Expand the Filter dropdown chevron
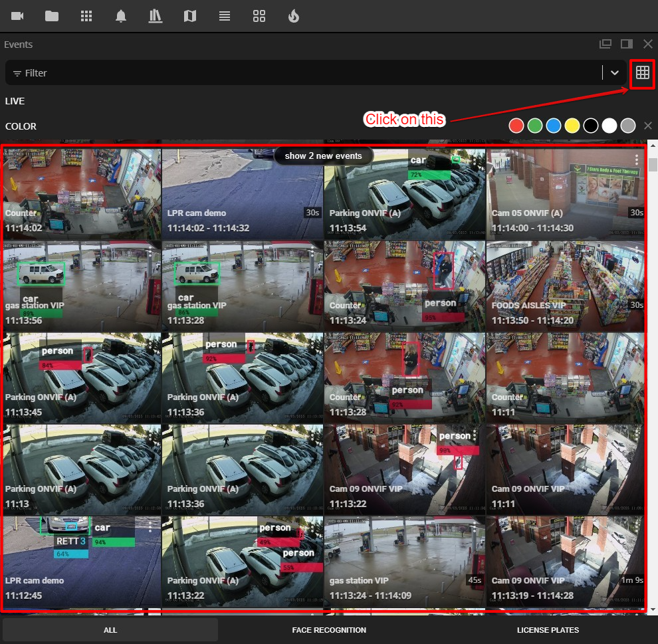This screenshot has width=658, height=644. (x=614, y=73)
